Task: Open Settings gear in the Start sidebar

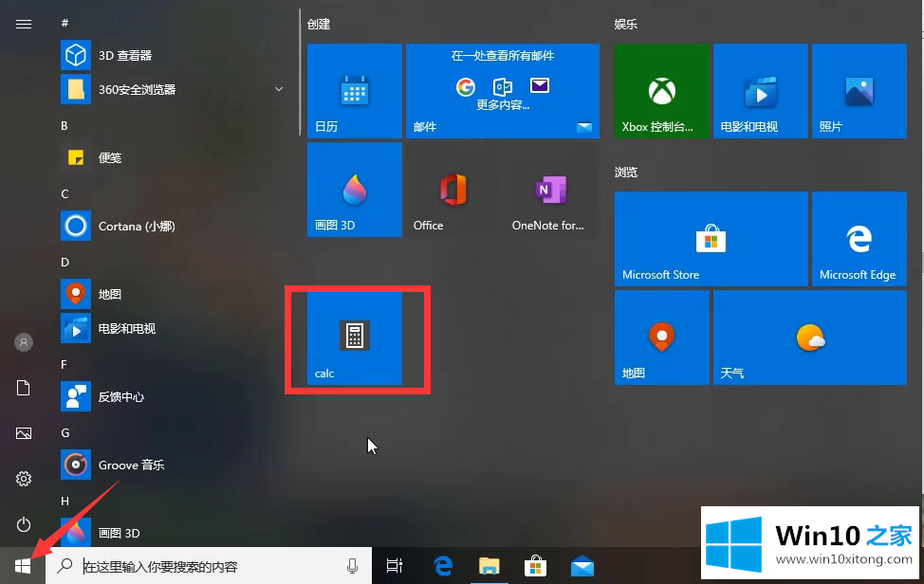Action: [x=24, y=479]
